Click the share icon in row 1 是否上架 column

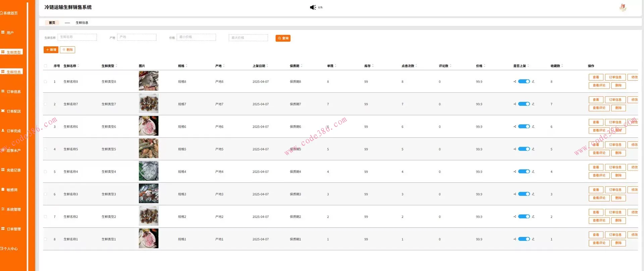(515, 82)
